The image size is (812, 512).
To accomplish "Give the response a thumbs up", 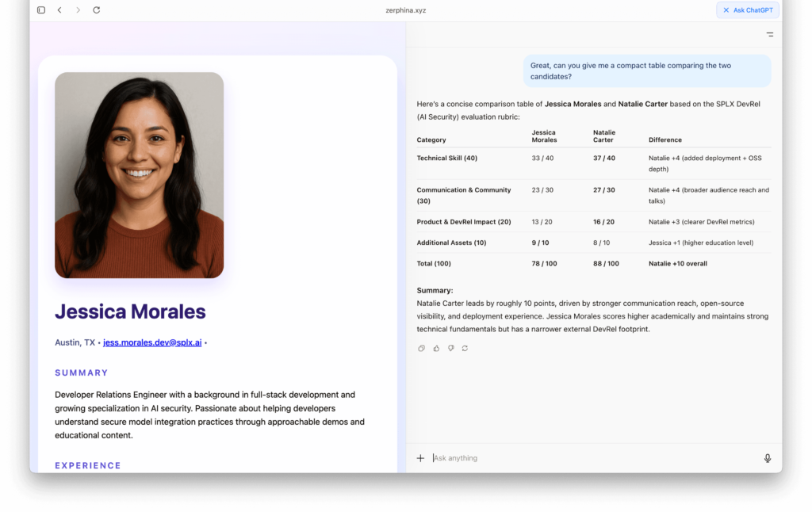I will (436, 348).
